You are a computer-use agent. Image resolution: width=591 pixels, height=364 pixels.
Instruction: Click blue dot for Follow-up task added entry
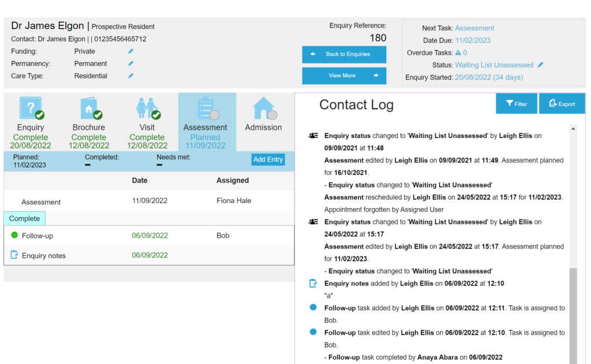[313, 307]
